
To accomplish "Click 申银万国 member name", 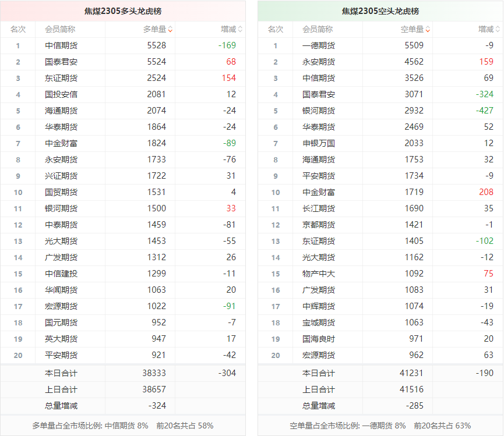I will click(x=319, y=143).
